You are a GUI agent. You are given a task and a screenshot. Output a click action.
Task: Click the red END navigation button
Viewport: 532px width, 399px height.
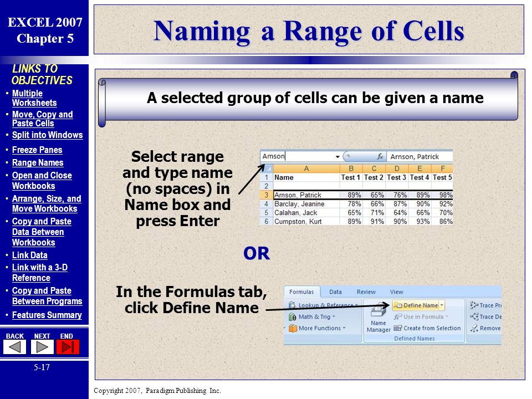68,347
